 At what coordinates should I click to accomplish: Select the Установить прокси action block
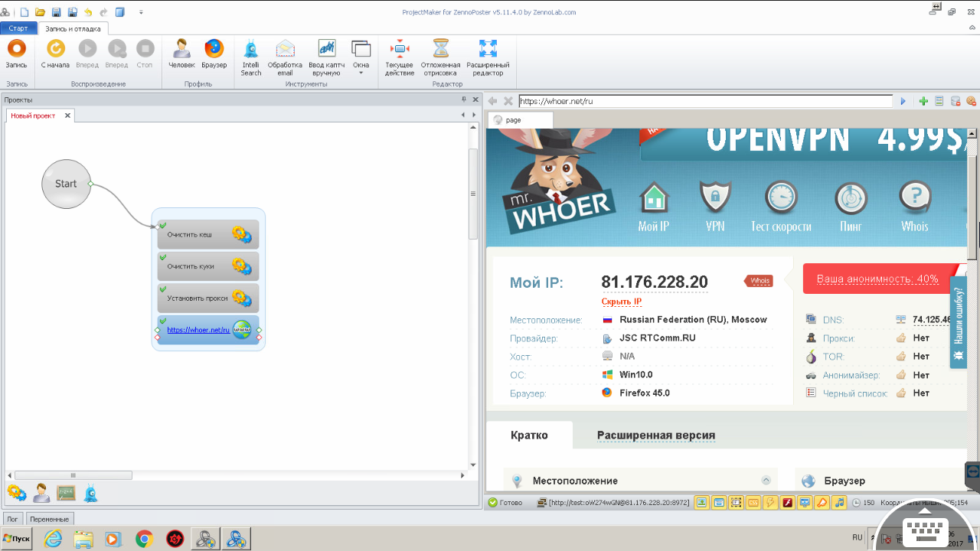pos(208,298)
